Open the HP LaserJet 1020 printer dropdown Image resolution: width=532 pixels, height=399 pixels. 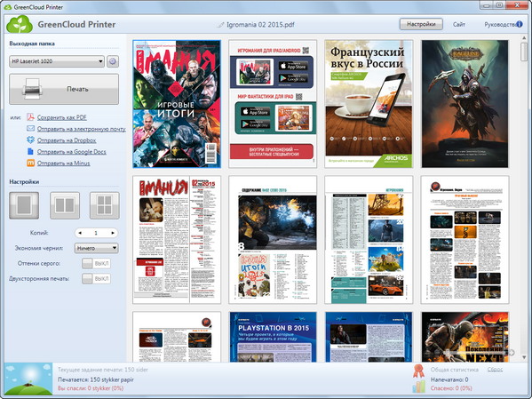click(57, 61)
